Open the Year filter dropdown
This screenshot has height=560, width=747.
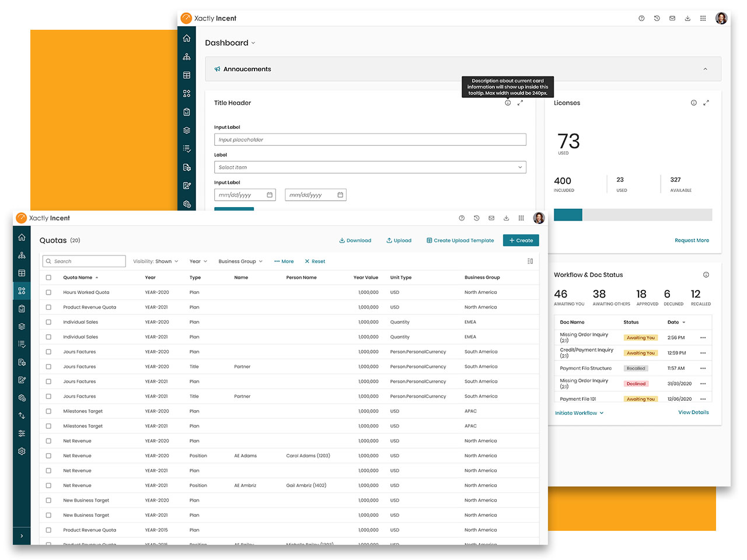pos(198,261)
